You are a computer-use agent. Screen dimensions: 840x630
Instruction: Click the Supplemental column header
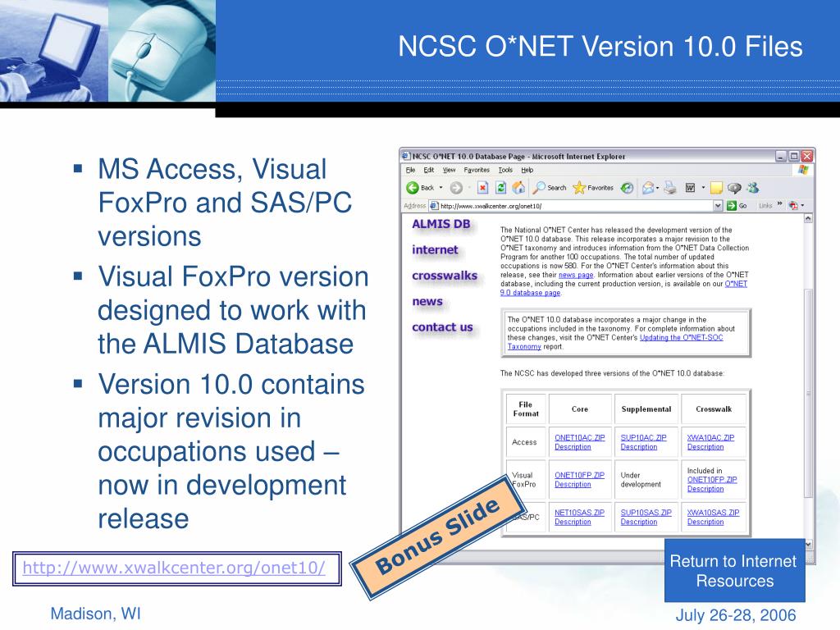(x=646, y=409)
